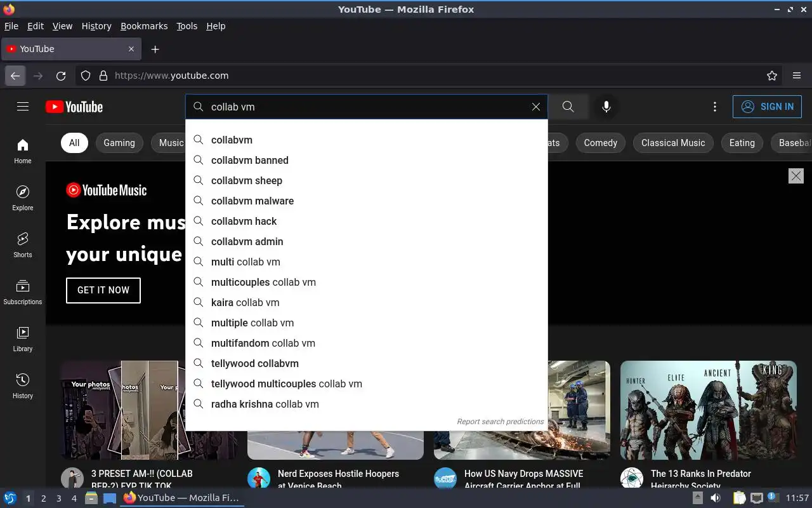Open the Tools menu

coord(187,26)
